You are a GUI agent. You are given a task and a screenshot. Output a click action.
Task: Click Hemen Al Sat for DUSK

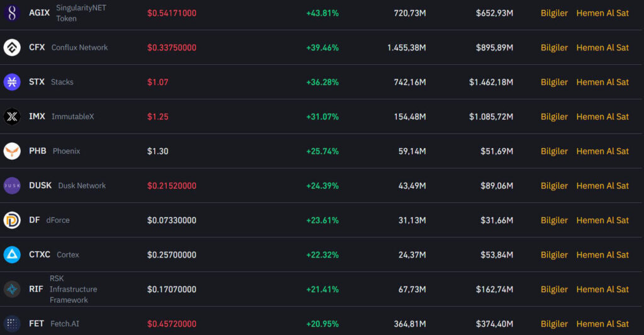602,186
